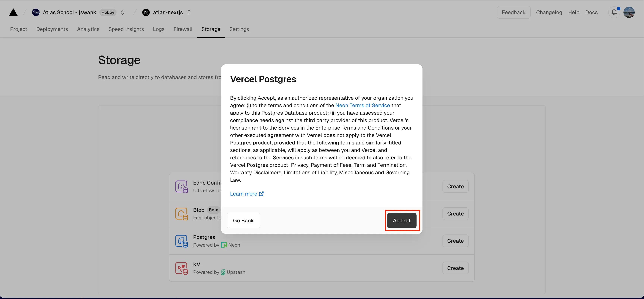Open the user profile avatar
The image size is (644, 299).
pos(629,12)
